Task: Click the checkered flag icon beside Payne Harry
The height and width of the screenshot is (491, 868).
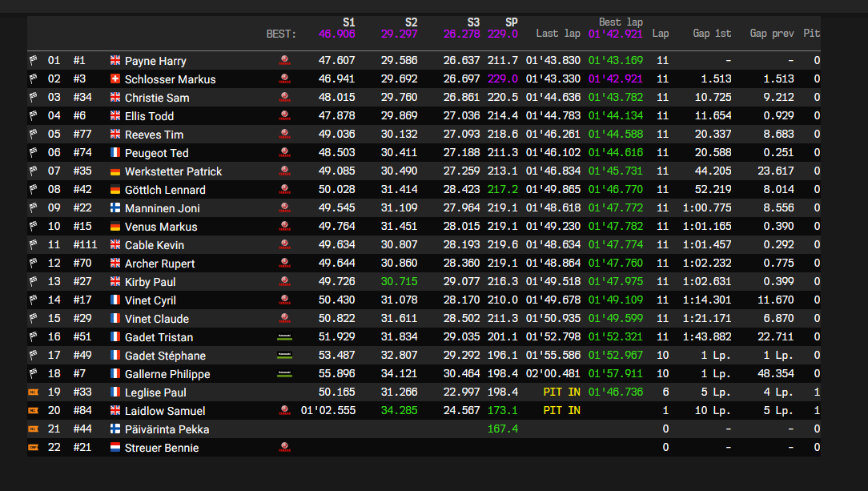Action: click(x=34, y=60)
